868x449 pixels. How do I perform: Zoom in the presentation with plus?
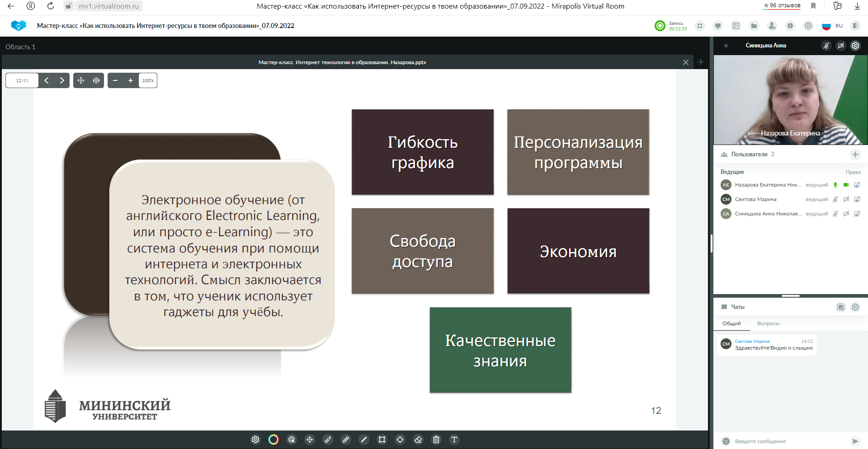[131, 80]
